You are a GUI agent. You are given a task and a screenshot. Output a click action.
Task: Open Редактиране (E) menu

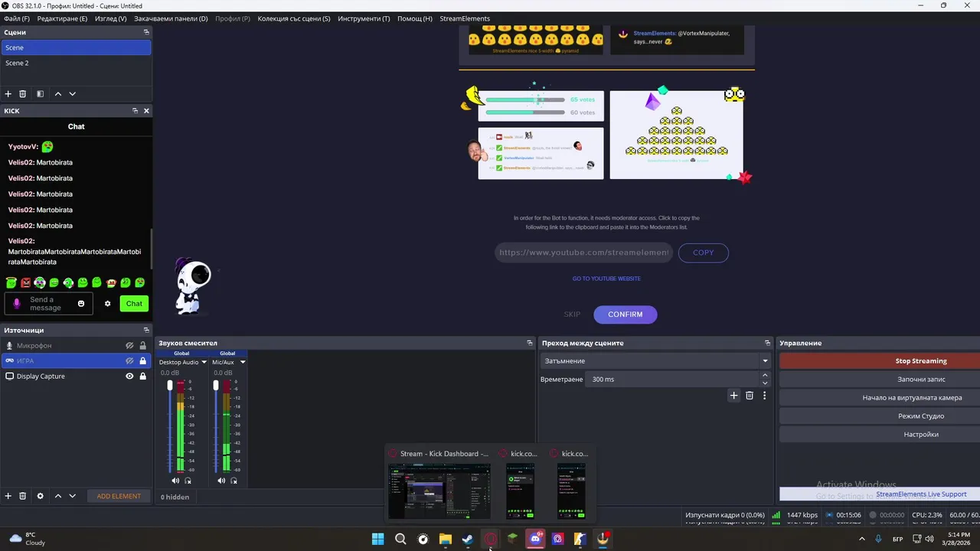[62, 18]
